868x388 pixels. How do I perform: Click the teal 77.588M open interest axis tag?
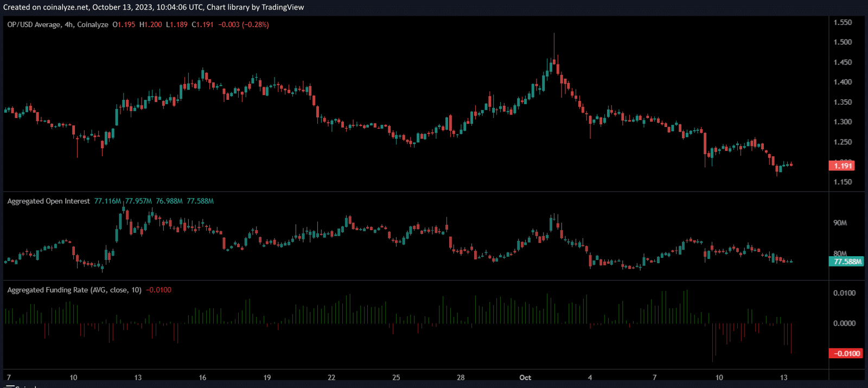coord(846,262)
